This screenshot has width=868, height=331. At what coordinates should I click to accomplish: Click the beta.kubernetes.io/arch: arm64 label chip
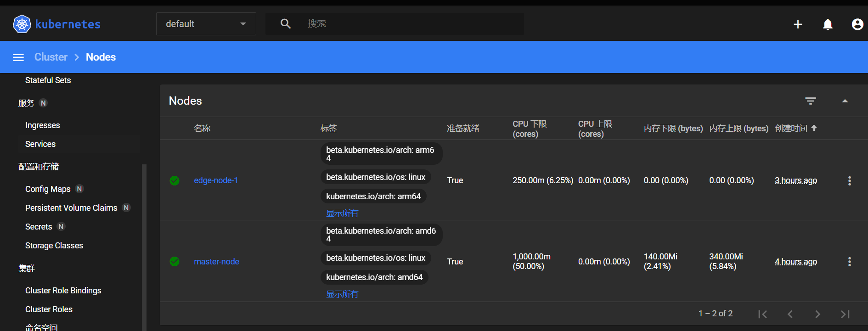(381, 153)
